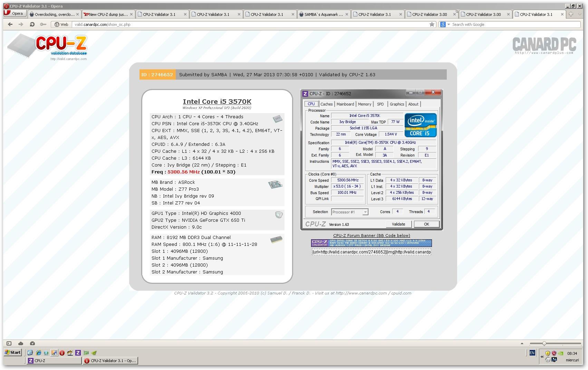Click the first blue quick launch icon
The width and height of the screenshot is (588, 370).
(30, 353)
